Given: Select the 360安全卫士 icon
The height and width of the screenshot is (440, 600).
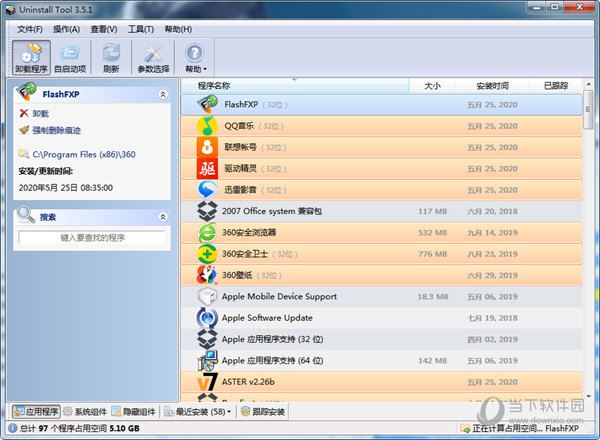Looking at the screenshot, I should coord(207,254).
